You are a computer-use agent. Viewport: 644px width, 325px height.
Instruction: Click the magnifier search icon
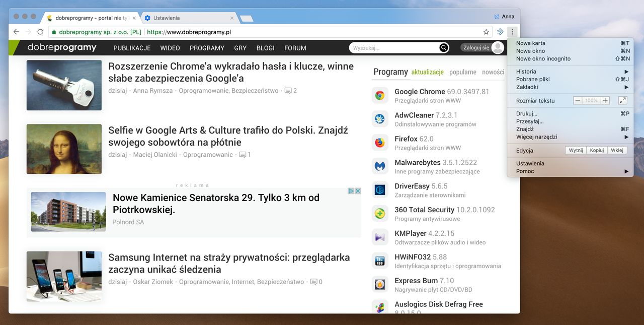click(x=443, y=47)
